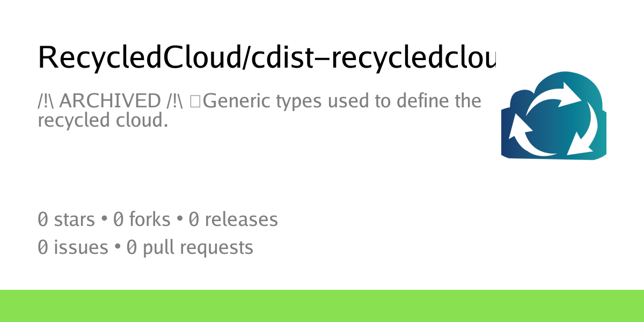Click the bullet between issues and pull requests
The image size is (644, 322).
click(117, 247)
